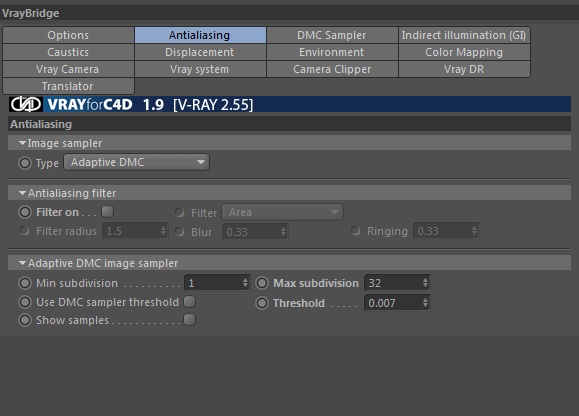Toggle Use DMC sampler threshold checkbox

pos(189,302)
